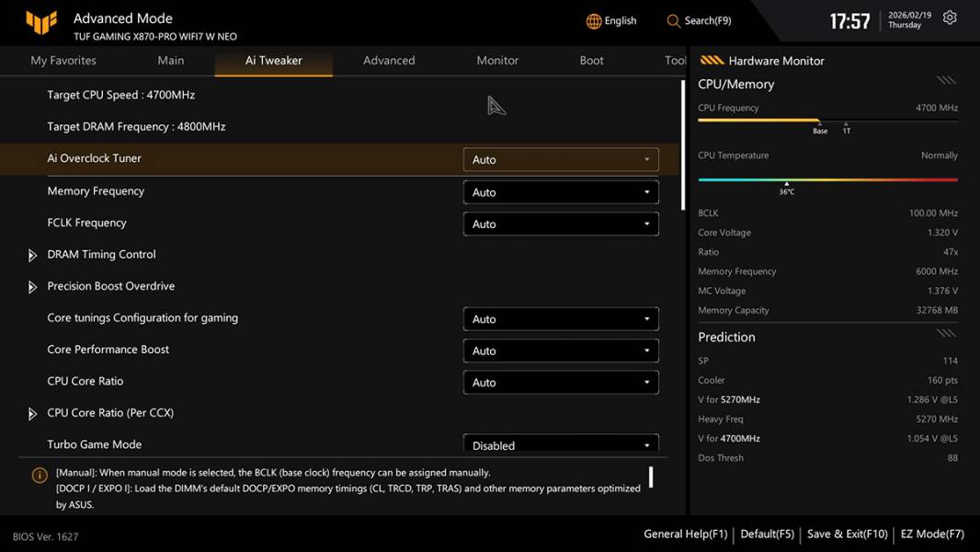The width and height of the screenshot is (980, 552).
Task: Click the Prediction section stripe icon
Action: point(946,333)
